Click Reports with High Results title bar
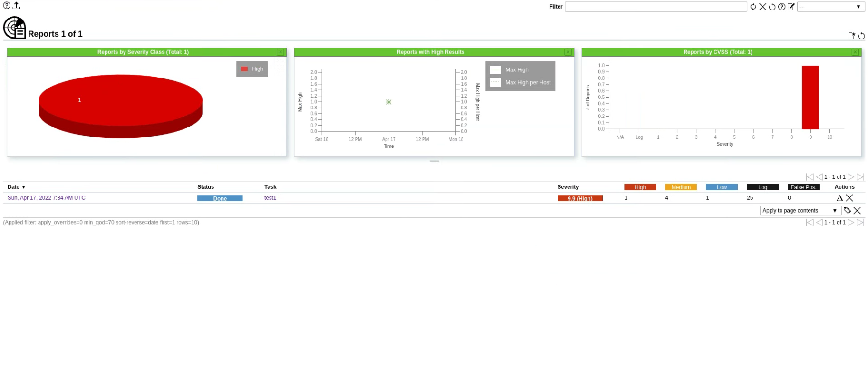 click(430, 52)
